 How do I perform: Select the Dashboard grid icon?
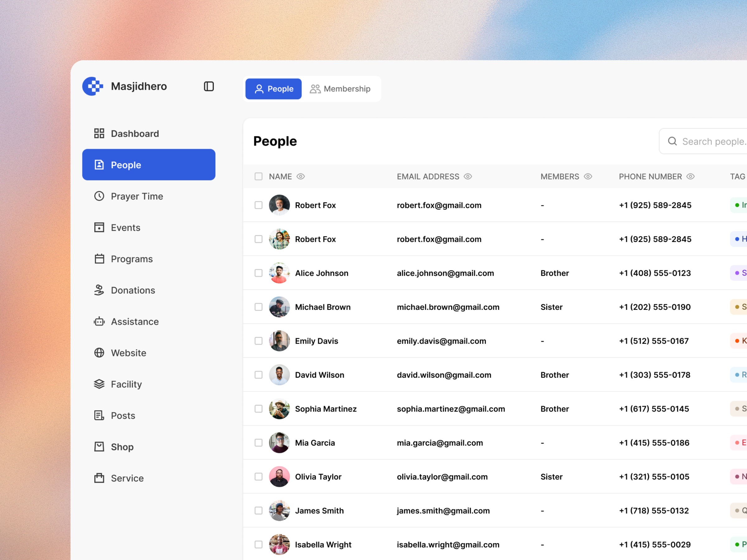[x=99, y=133]
